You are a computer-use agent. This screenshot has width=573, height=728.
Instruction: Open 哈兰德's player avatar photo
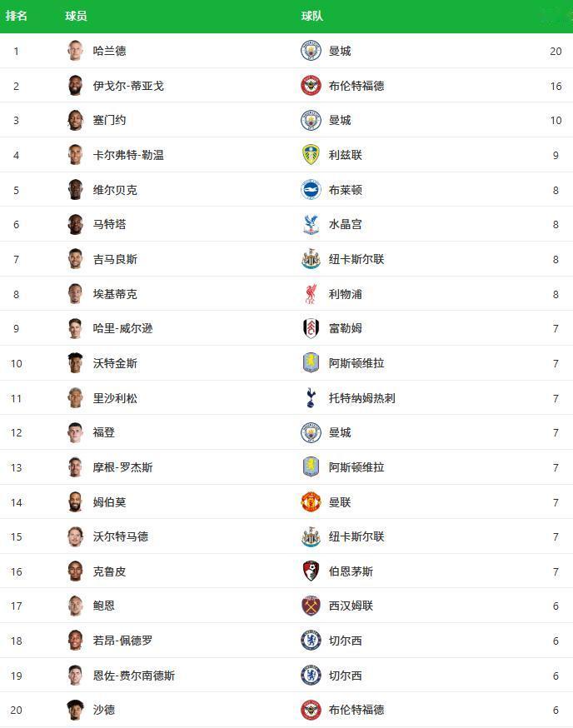click(76, 51)
